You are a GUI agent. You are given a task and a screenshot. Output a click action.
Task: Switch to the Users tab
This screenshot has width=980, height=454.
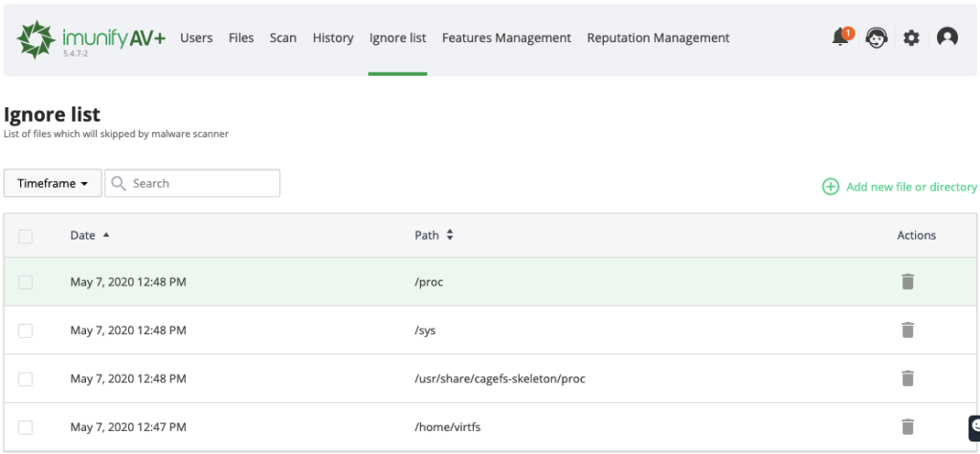click(196, 38)
